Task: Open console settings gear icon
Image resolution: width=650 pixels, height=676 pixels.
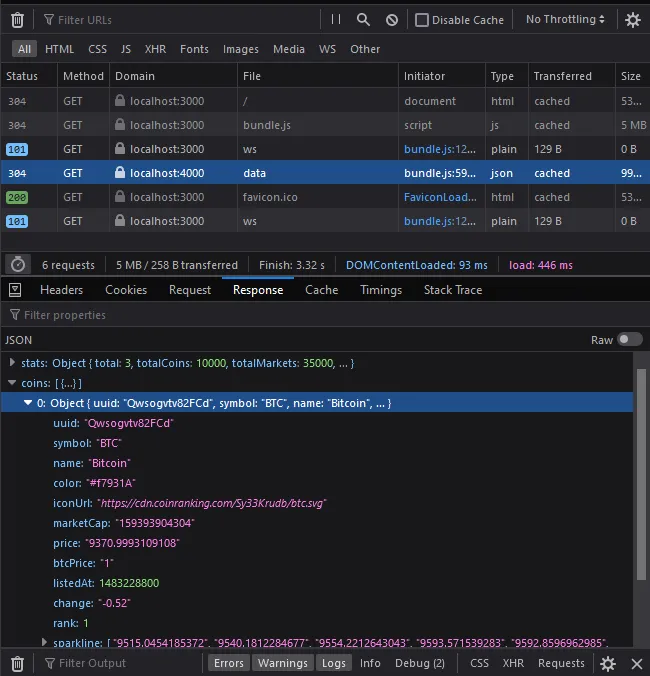Action: pyautogui.click(x=608, y=663)
